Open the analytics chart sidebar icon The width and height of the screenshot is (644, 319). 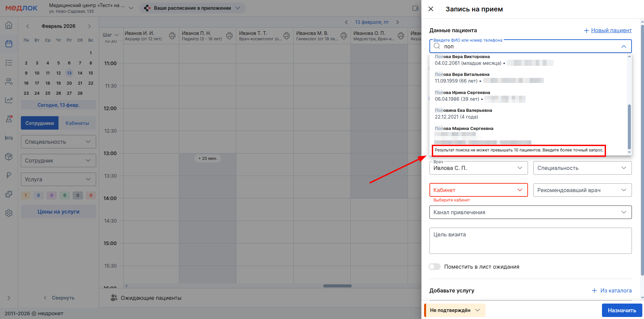(x=9, y=100)
